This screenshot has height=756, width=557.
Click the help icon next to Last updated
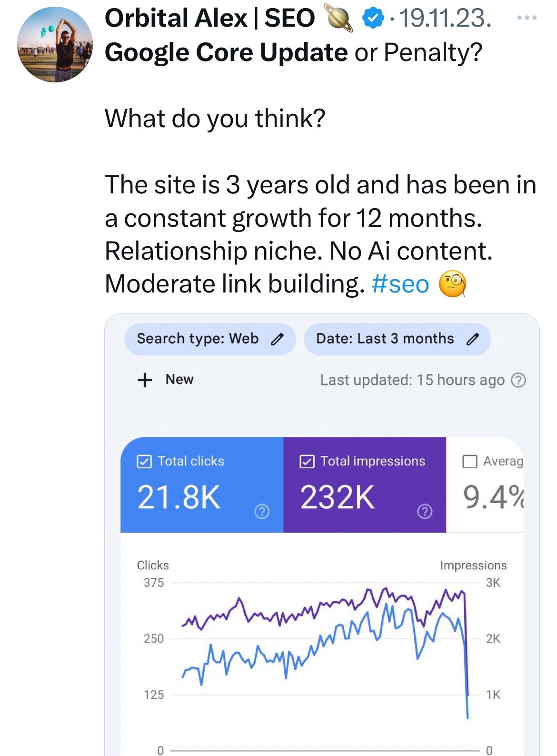[x=518, y=380]
